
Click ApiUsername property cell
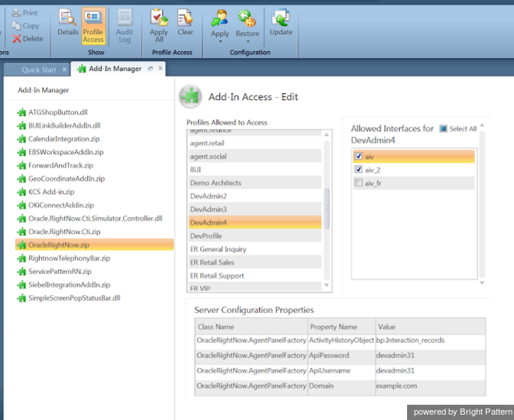(x=341, y=371)
